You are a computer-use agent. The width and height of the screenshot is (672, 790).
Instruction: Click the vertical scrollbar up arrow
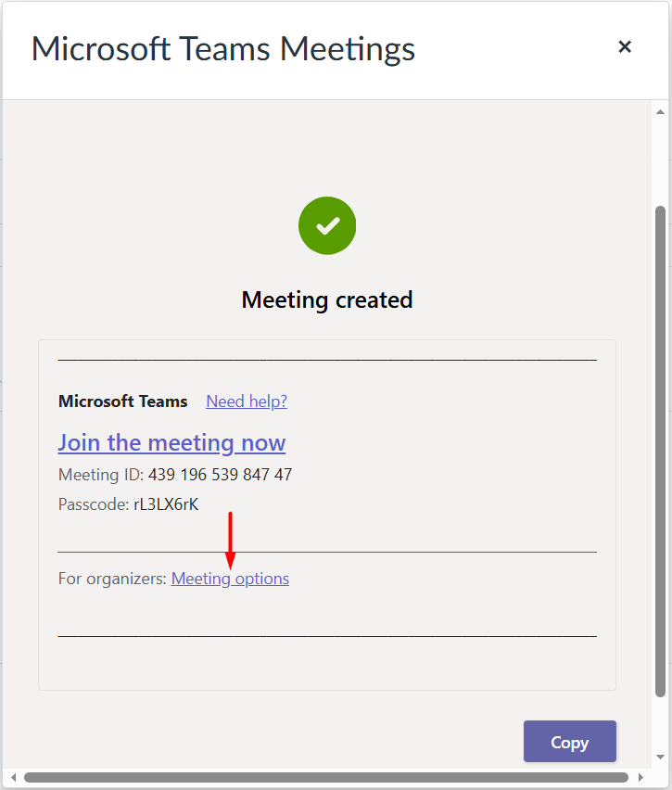tap(660, 110)
